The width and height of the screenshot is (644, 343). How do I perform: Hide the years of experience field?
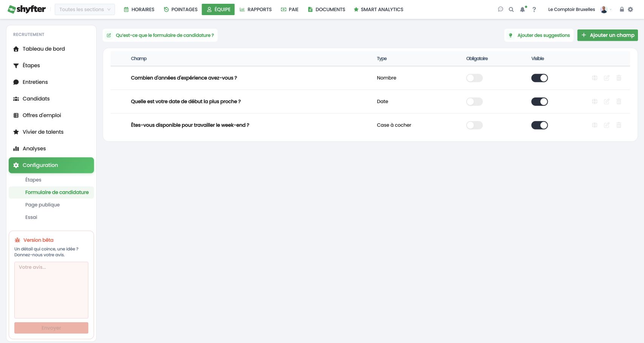(539, 78)
